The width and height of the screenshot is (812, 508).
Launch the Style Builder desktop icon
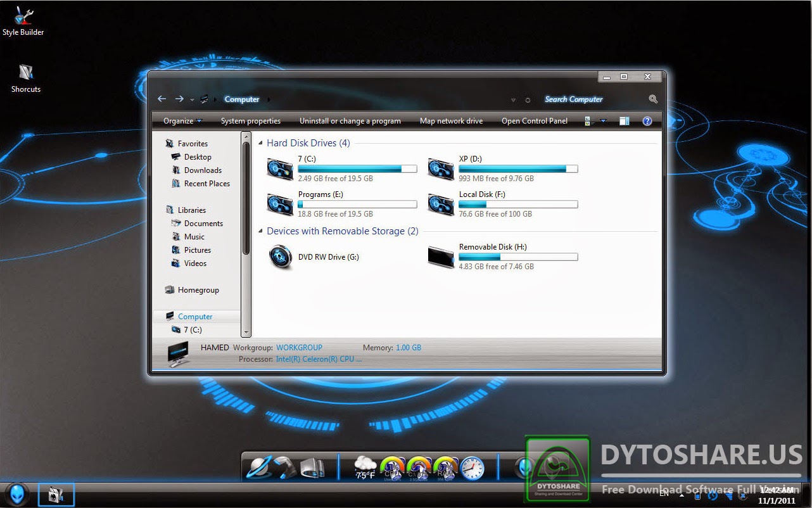click(23, 19)
